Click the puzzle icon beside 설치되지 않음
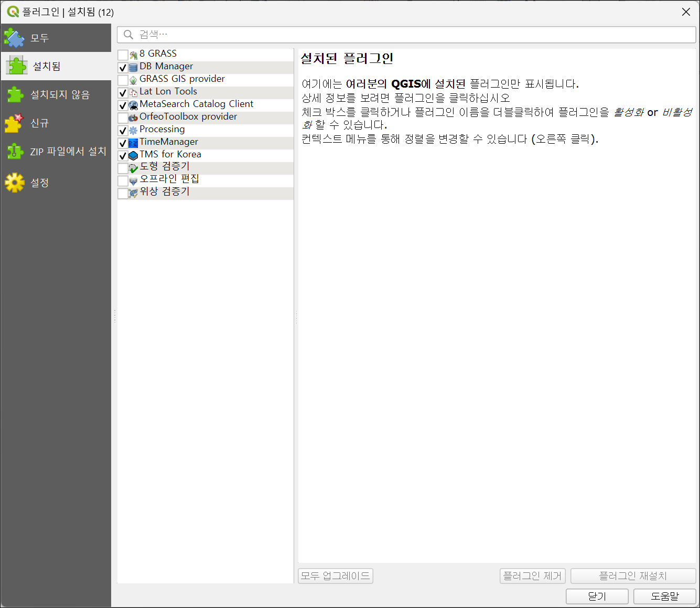Image resolution: width=700 pixels, height=608 pixels. (14, 94)
